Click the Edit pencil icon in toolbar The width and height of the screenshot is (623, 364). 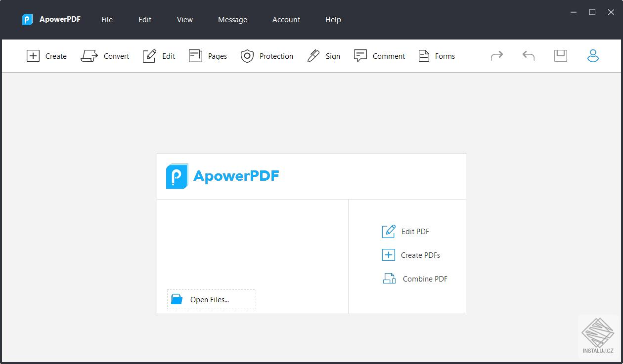[x=149, y=56]
